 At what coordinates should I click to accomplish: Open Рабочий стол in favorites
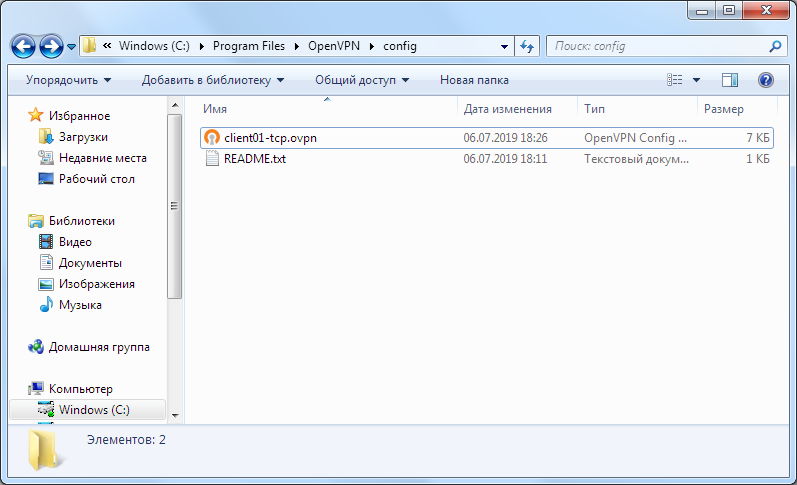97,179
